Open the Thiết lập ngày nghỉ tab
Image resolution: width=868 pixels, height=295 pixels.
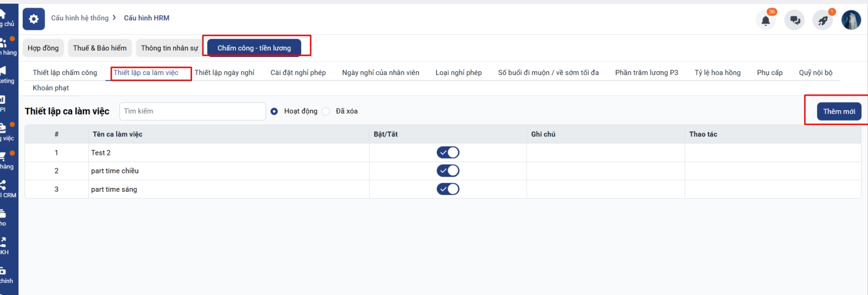point(224,73)
